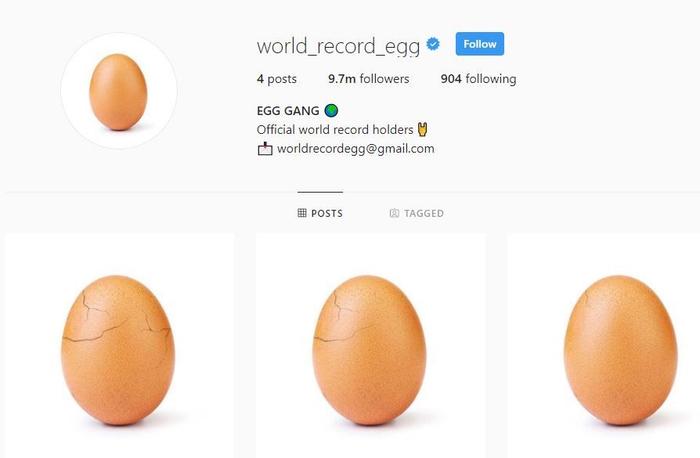700x458 pixels.
Task: Switch to the POSTS tab
Action: (x=321, y=213)
